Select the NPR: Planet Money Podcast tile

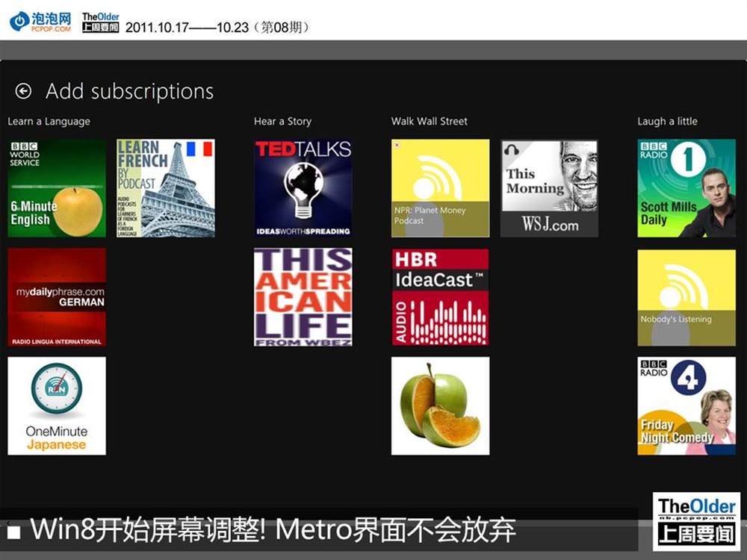tap(440, 188)
